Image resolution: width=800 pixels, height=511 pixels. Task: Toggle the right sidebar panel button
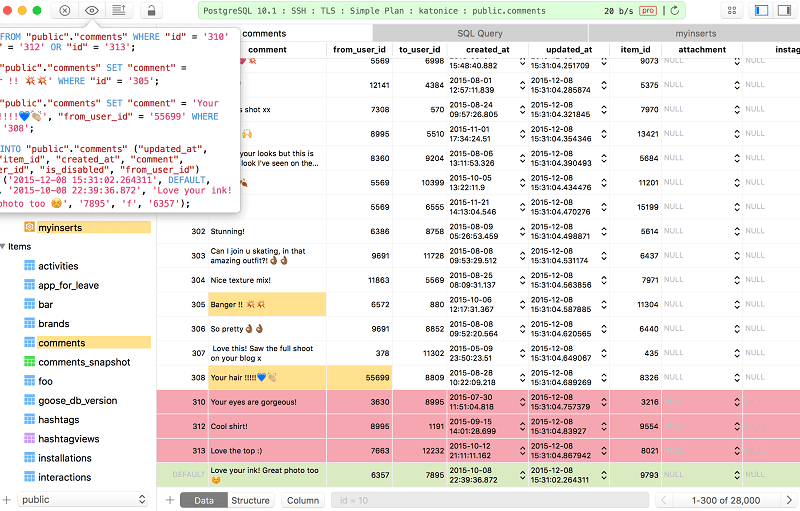pos(784,10)
